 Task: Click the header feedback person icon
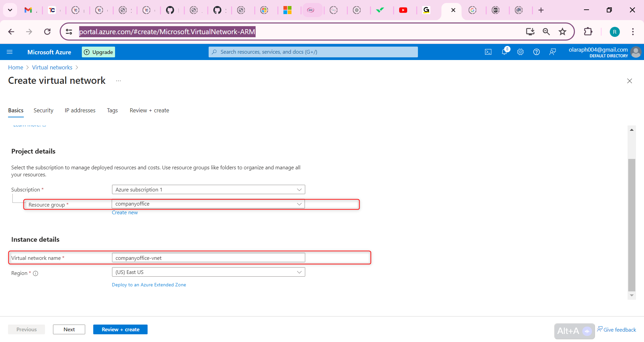tap(553, 52)
